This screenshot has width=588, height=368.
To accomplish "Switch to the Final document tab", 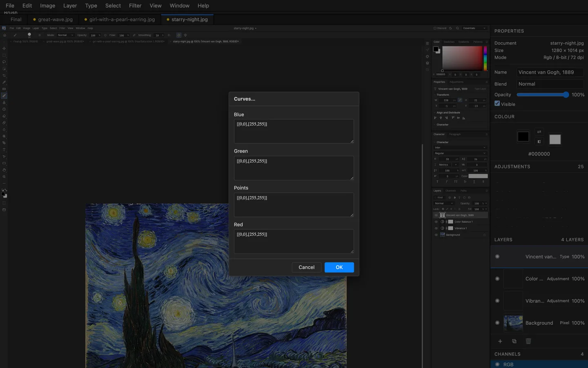I will tap(16, 19).
